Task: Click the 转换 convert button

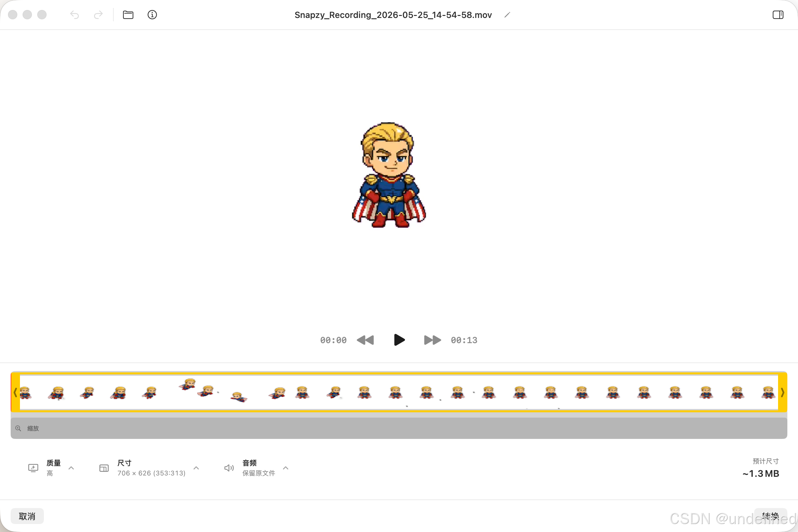Action: coord(770,516)
